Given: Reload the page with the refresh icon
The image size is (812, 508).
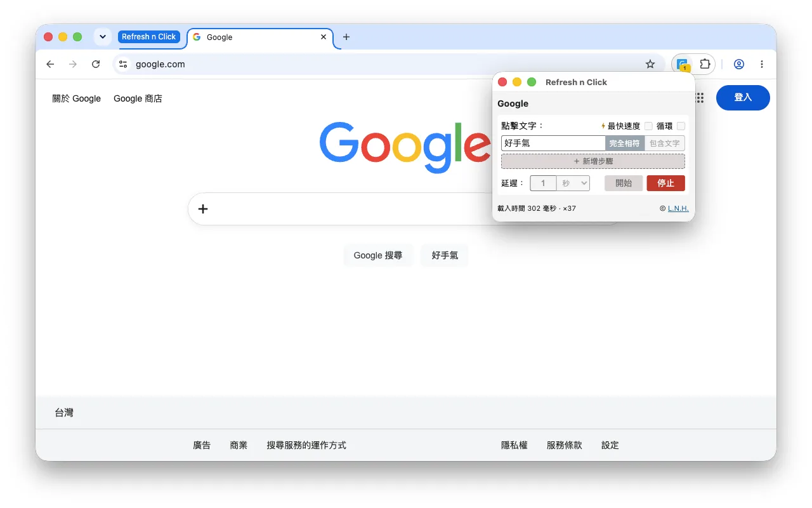Looking at the screenshot, I should click(x=96, y=64).
